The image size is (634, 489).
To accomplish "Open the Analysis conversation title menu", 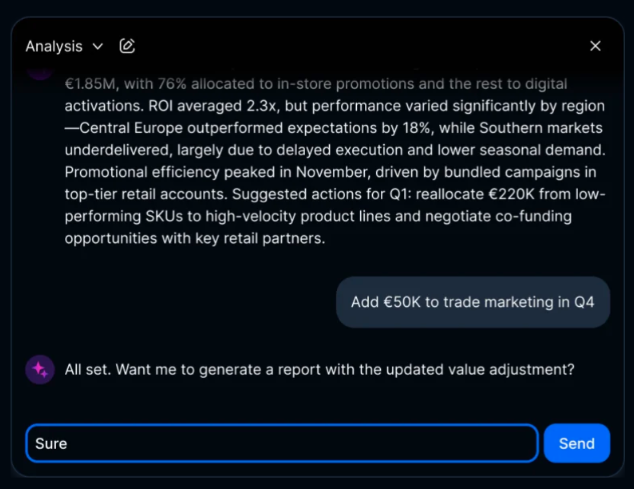I will coord(54,46).
